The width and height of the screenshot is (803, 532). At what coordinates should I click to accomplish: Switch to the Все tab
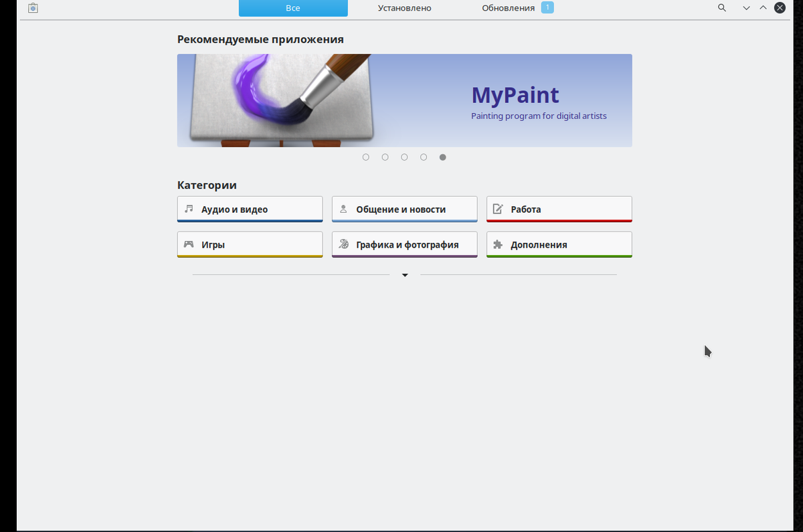[293, 8]
